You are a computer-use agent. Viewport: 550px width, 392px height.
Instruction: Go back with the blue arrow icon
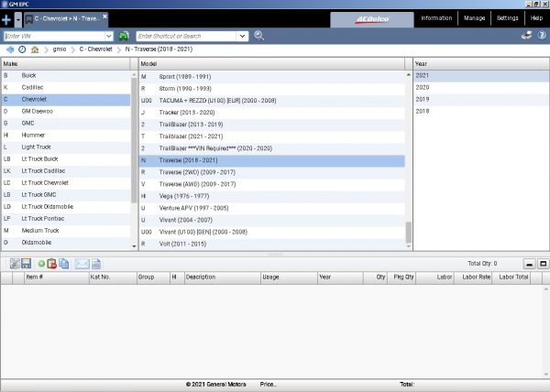[10, 49]
